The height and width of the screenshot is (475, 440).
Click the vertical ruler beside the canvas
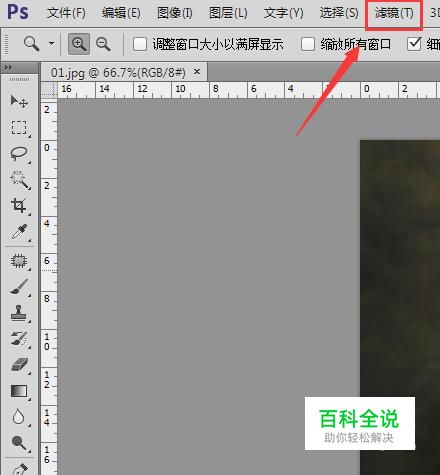pyautogui.click(x=49, y=287)
